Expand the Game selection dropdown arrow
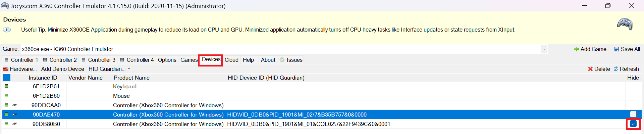The height and width of the screenshot is (134, 644). point(544,49)
